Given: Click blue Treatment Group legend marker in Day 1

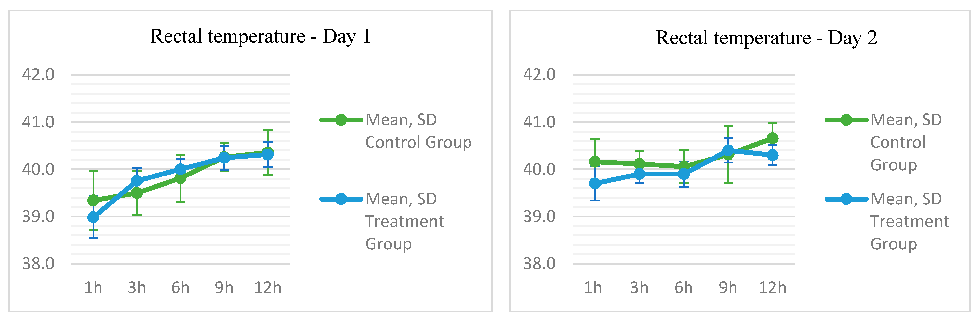Looking at the screenshot, I should click(341, 199).
